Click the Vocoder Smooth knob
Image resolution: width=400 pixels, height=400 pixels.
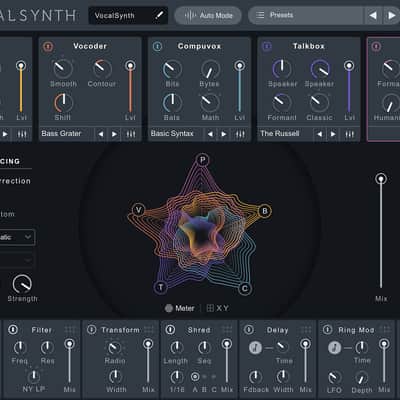pos(63,68)
